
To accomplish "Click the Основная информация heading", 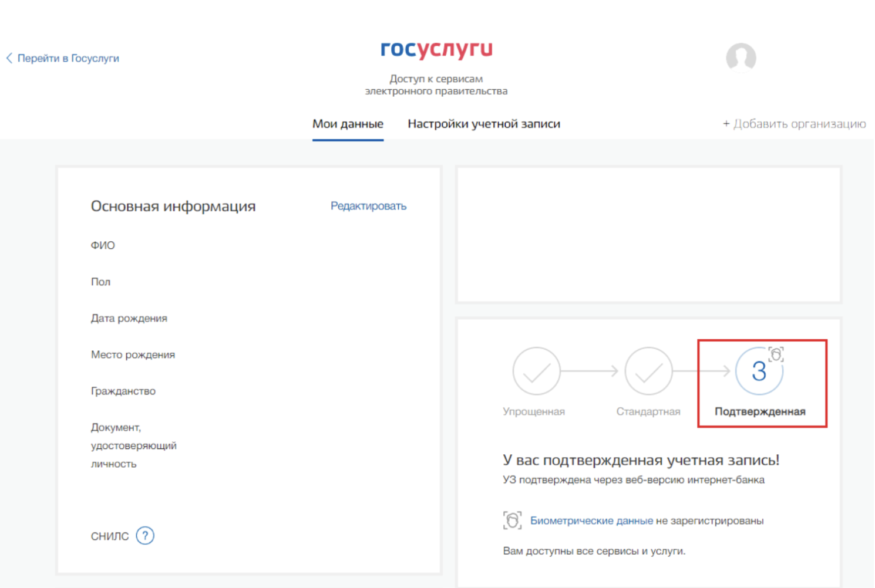I will 173,206.
